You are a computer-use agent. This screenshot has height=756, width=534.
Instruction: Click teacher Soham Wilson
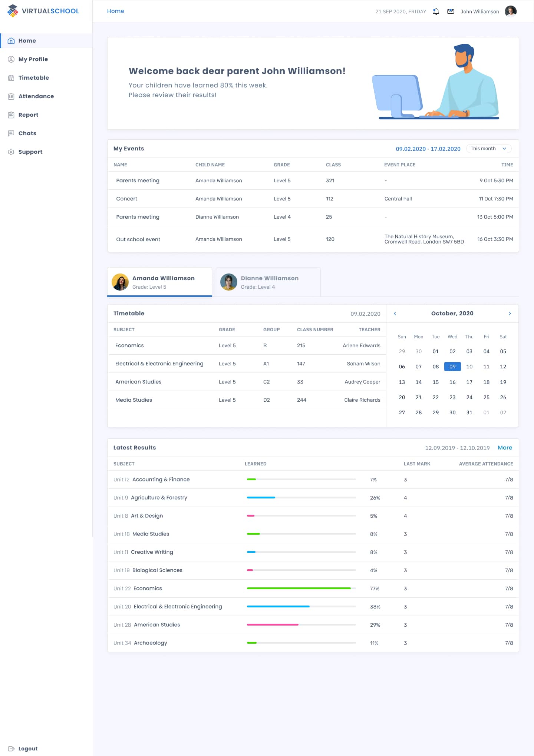click(363, 364)
